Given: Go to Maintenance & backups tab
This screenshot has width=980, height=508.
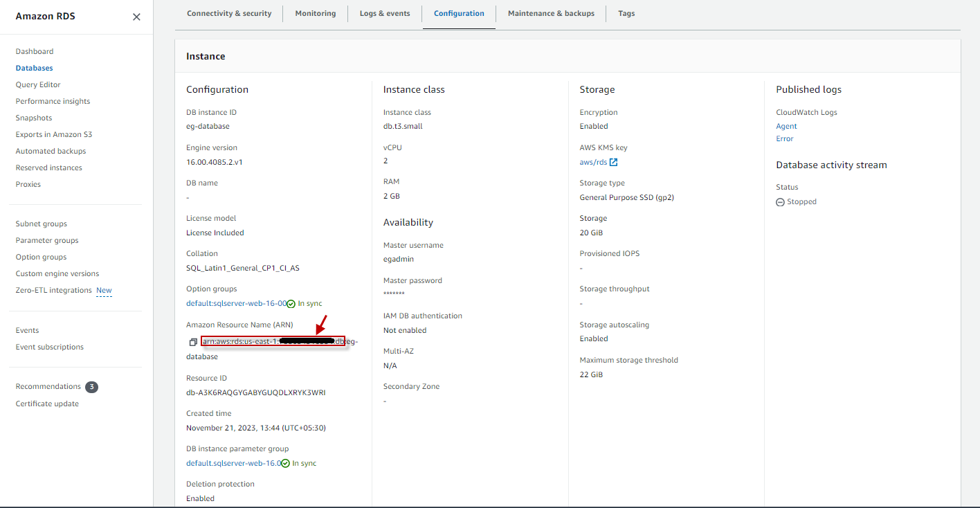Looking at the screenshot, I should pyautogui.click(x=551, y=13).
